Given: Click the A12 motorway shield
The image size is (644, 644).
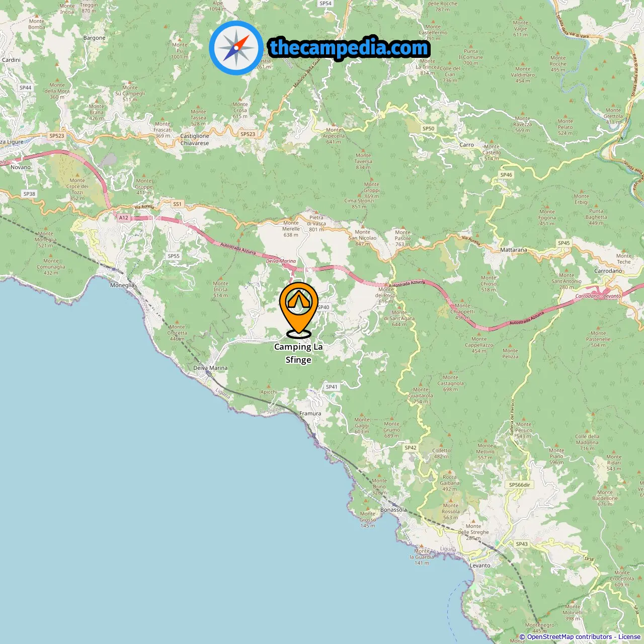Looking at the screenshot, I should click(124, 218).
